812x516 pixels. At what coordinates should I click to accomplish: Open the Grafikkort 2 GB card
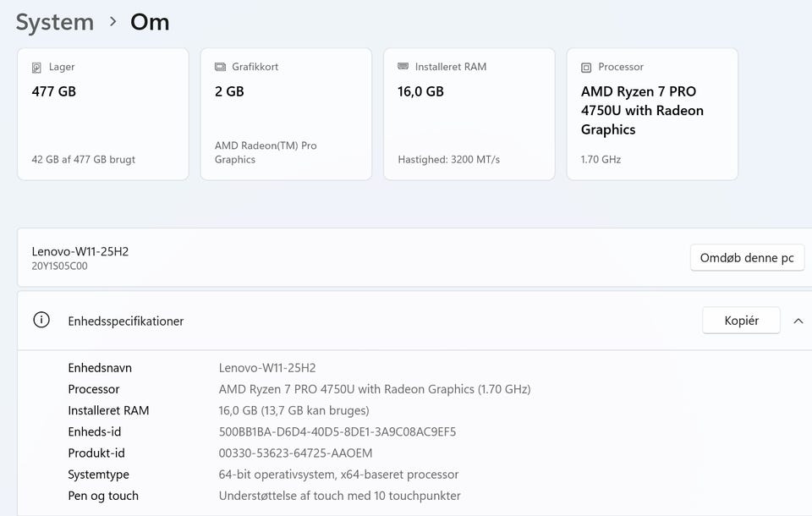(286, 114)
